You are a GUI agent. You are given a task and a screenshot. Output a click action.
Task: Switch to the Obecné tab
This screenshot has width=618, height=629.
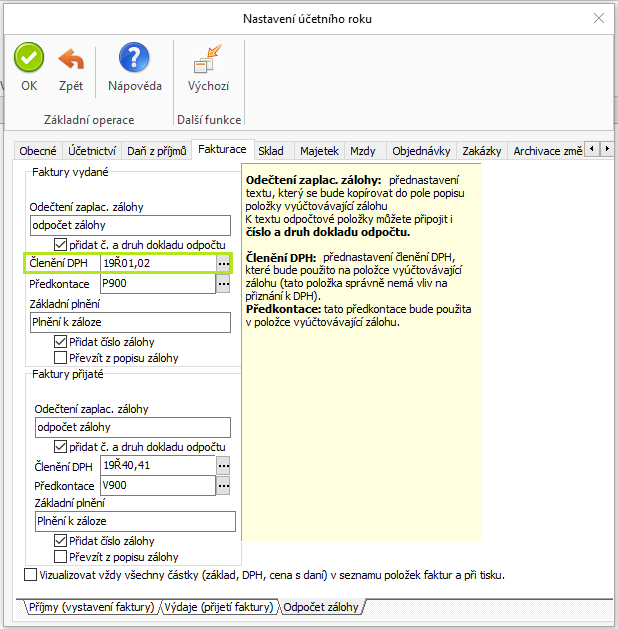click(x=38, y=151)
